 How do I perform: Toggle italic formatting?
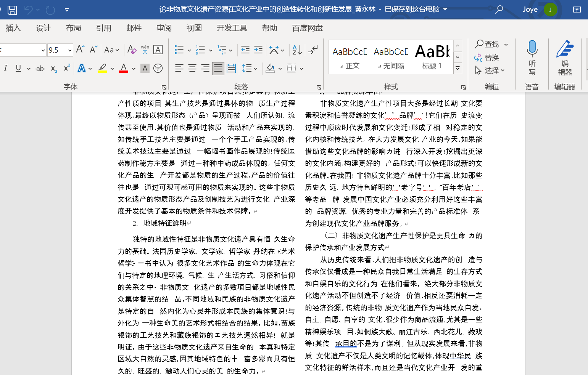5,68
